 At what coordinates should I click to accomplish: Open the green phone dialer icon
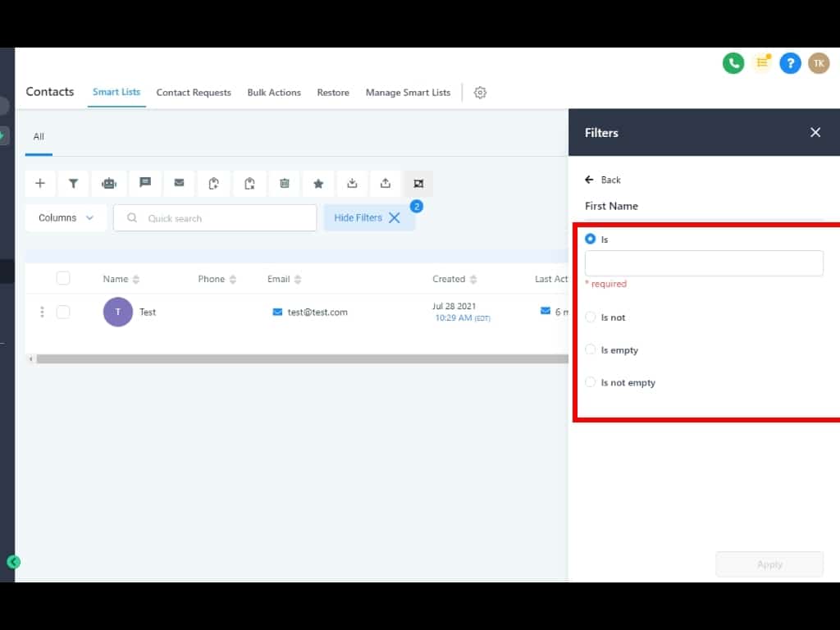(733, 63)
